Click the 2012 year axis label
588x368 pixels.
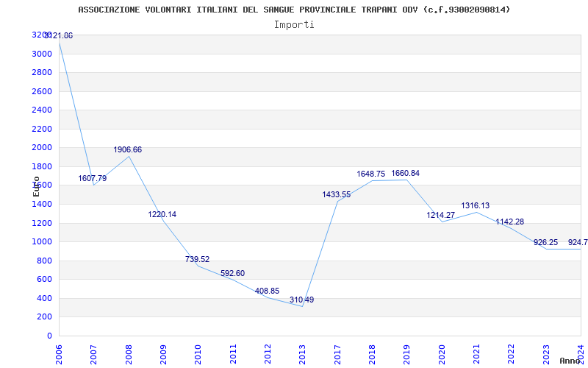(268, 354)
